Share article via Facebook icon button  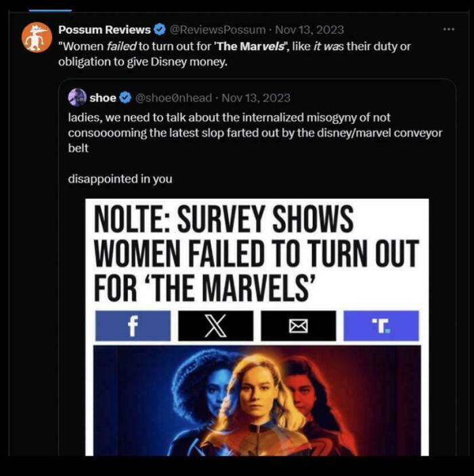pyautogui.click(x=133, y=326)
